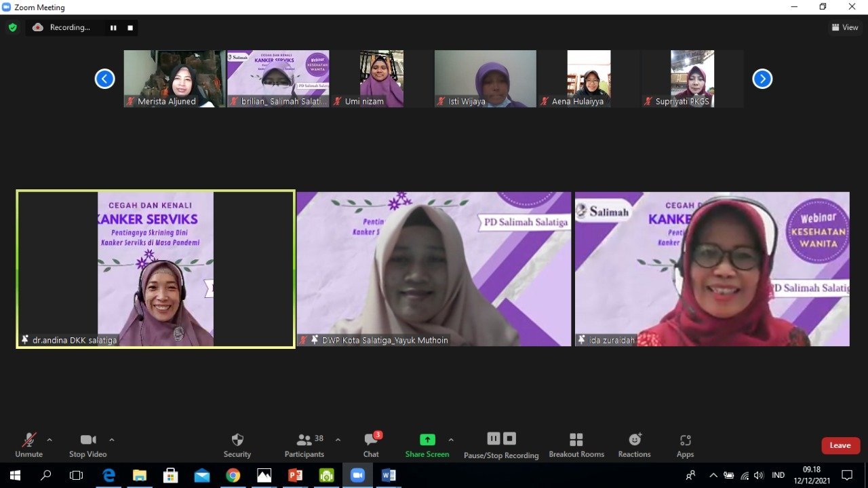868x488 pixels.
Task: Click the battery icon in the system tray
Action: tap(729, 475)
